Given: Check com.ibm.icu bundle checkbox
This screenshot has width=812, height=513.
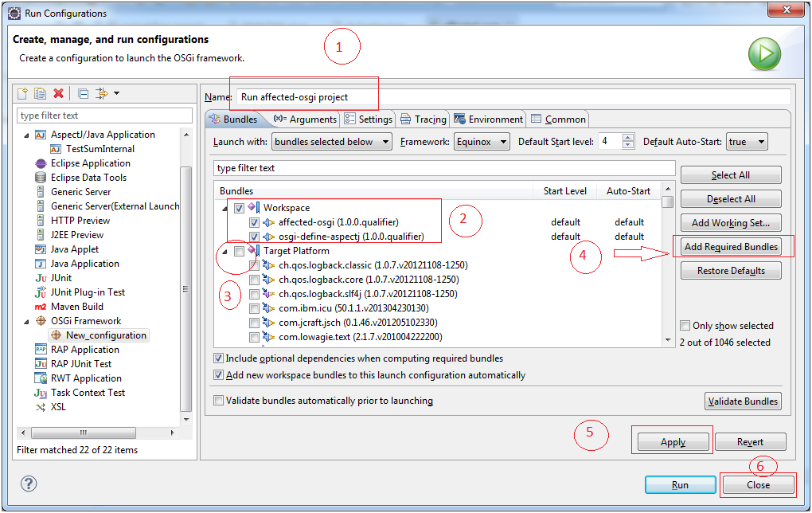Looking at the screenshot, I should [254, 309].
